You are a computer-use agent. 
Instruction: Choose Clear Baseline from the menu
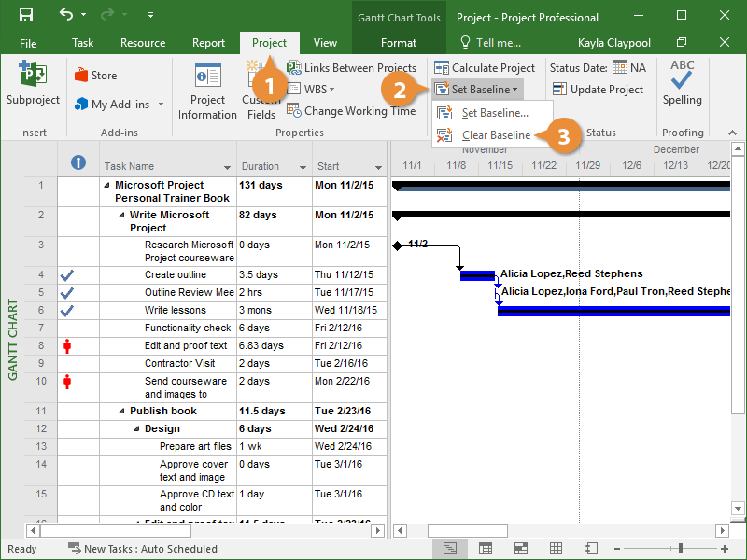[x=496, y=135]
